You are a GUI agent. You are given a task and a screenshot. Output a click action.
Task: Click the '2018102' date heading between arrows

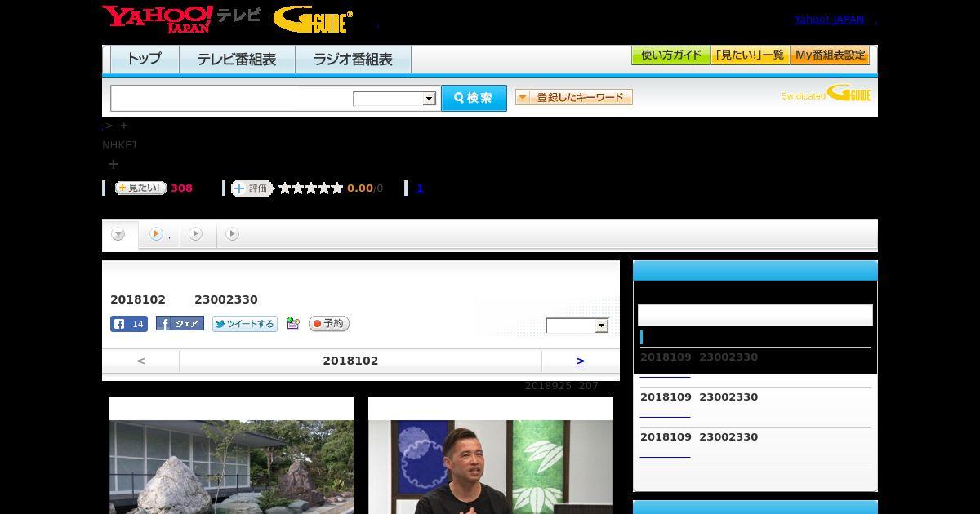click(x=350, y=361)
